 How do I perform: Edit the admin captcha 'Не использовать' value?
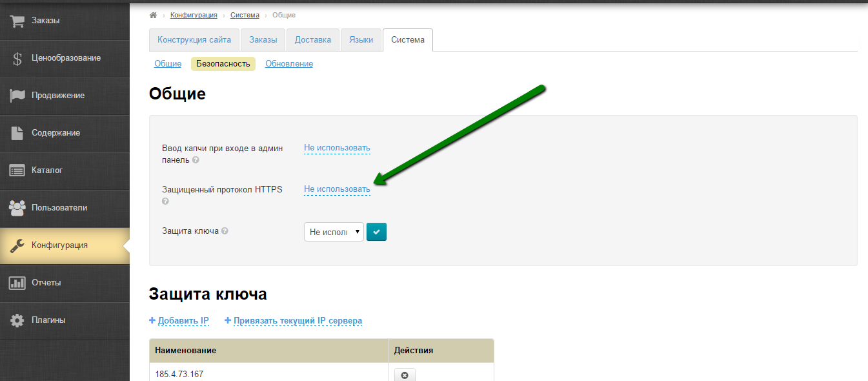click(x=337, y=148)
